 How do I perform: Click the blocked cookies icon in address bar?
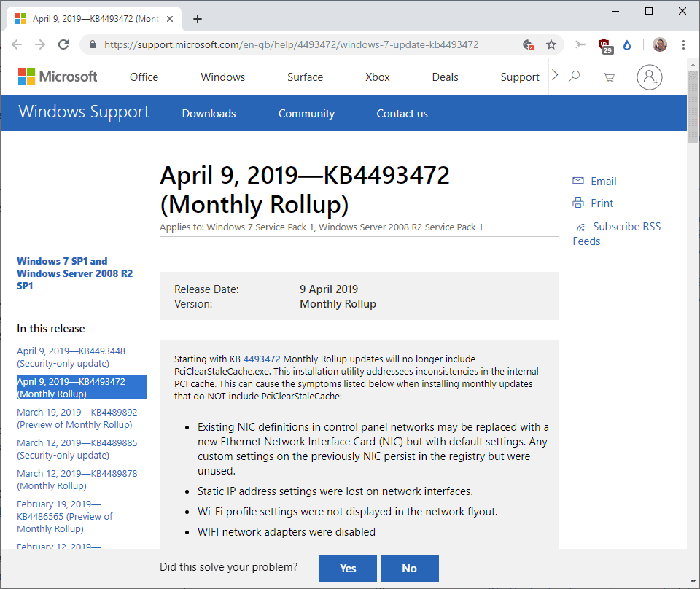(x=528, y=44)
